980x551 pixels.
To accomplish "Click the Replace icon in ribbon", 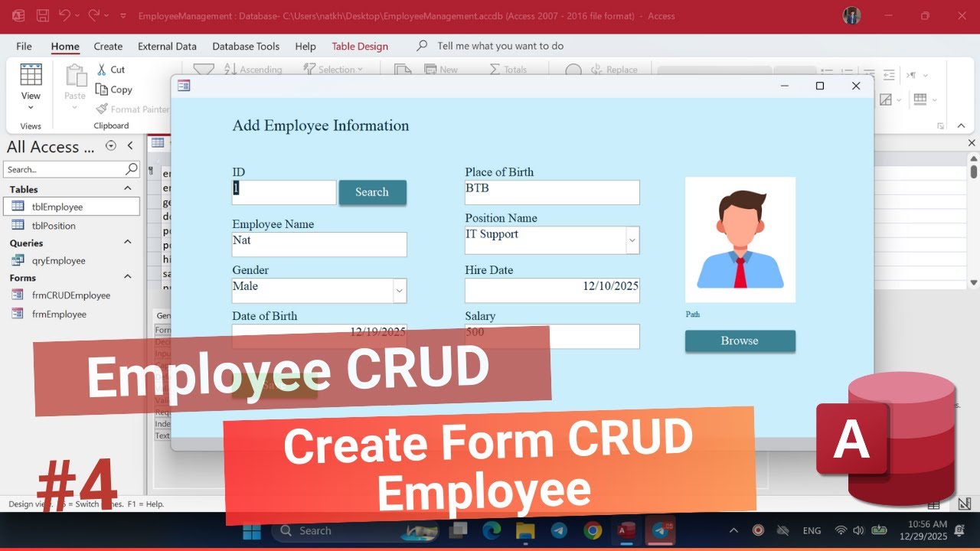I will tap(596, 70).
